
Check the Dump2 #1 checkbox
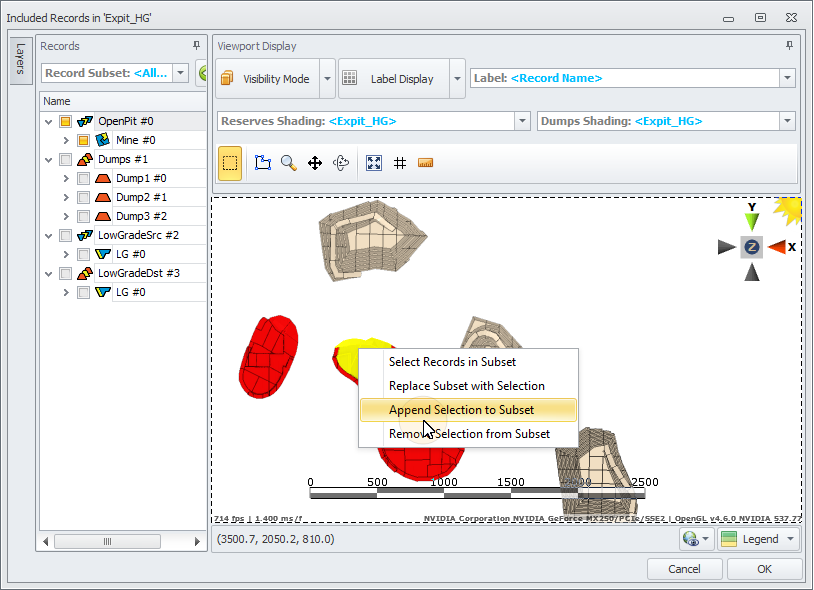tap(84, 197)
